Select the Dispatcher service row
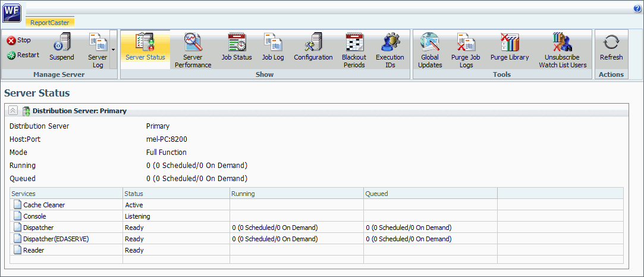This screenshot has width=644, height=277. click(316, 227)
